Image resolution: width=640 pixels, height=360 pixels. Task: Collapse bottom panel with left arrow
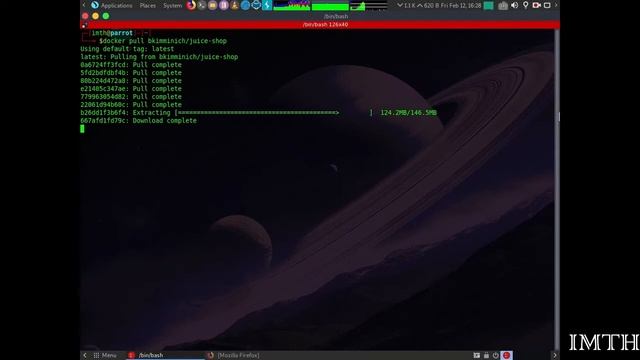pyautogui.click(x=84, y=356)
